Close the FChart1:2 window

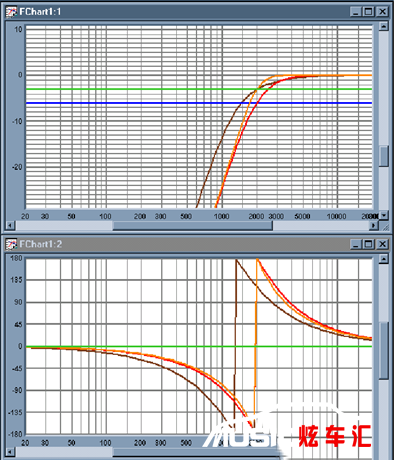point(382,244)
